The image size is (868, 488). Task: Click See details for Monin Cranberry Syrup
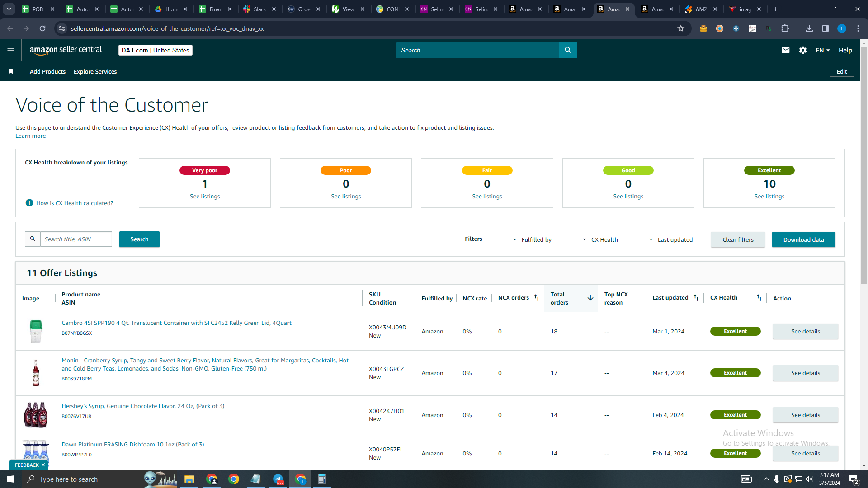(x=805, y=373)
